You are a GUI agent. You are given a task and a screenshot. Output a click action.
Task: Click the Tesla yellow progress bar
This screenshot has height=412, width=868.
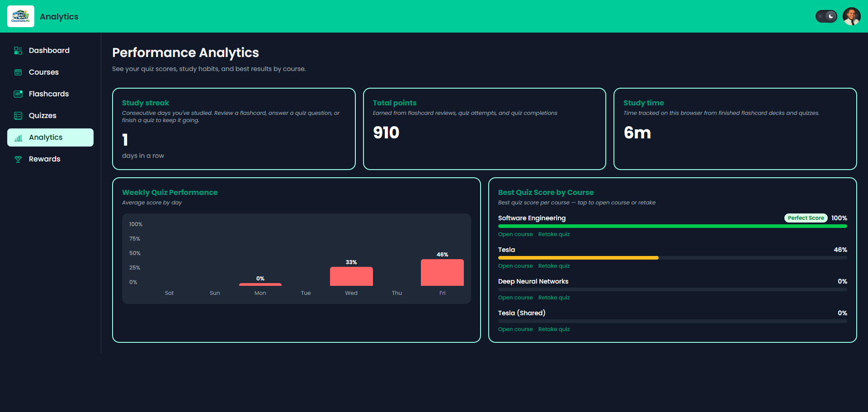578,258
